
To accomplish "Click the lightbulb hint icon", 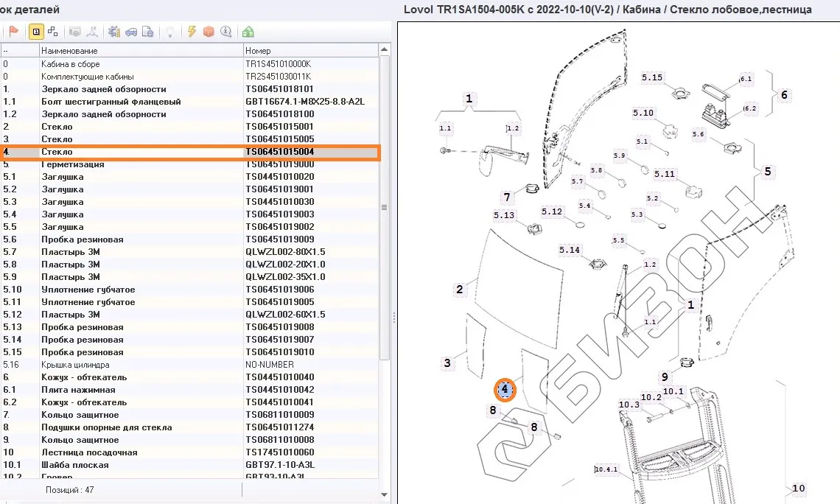I will click(x=169, y=32).
